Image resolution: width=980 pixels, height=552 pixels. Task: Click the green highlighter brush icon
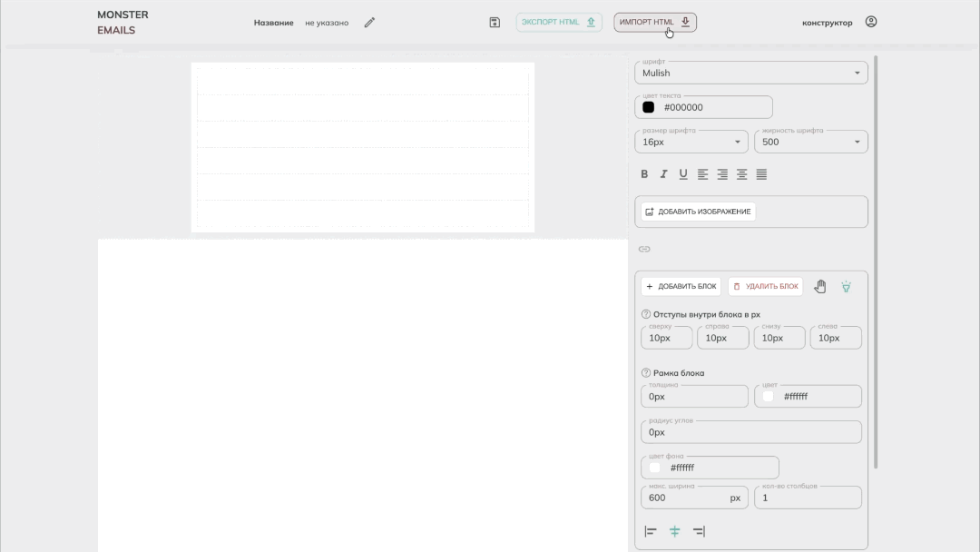click(x=846, y=287)
